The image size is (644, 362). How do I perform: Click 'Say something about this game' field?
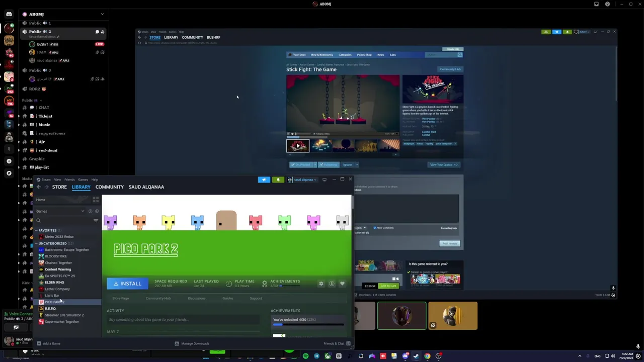pyautogui.click(x=183, y=319)
